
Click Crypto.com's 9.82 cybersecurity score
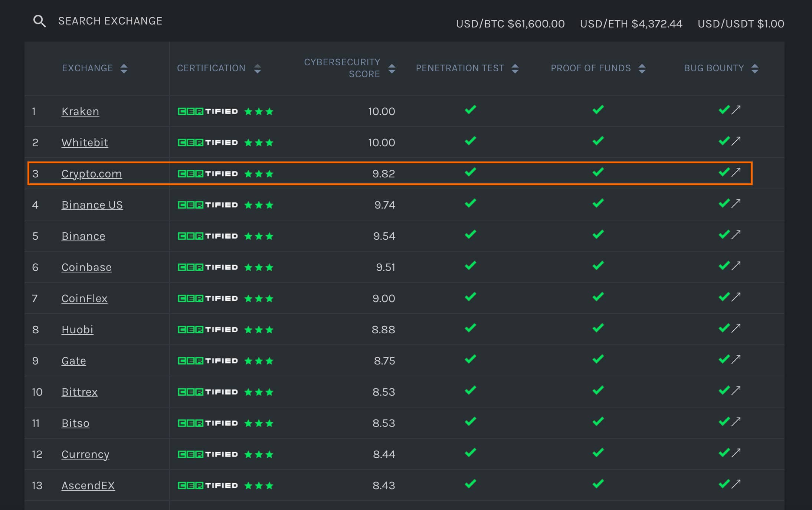tap(384, 174)
